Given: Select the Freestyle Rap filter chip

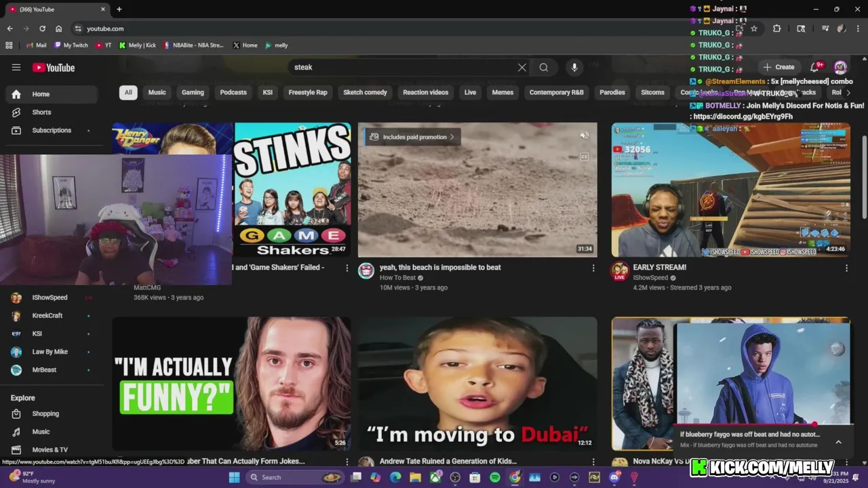Looking at the screenshot, I should [x=308, y=92].
